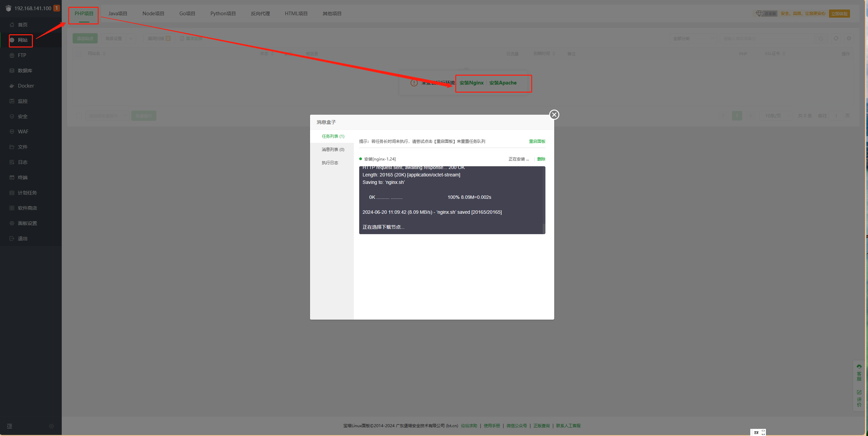The image size is (868, 436).
Task: Click the search magnifier icon in the site search box
Action: [821, 39]
